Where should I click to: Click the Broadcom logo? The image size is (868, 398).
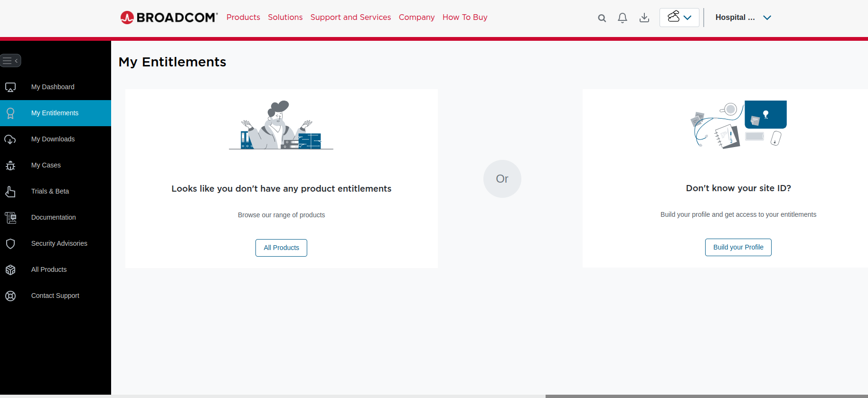click(169, 18)
